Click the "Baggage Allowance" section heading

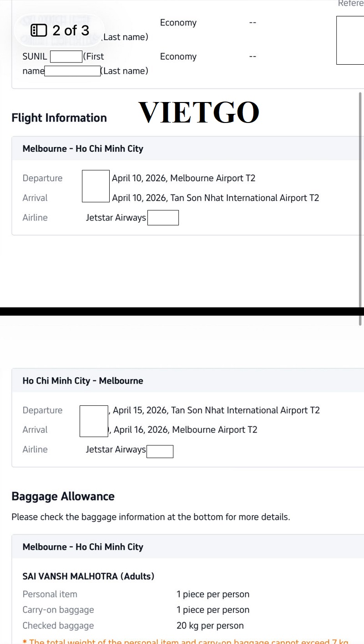point(63,496)
